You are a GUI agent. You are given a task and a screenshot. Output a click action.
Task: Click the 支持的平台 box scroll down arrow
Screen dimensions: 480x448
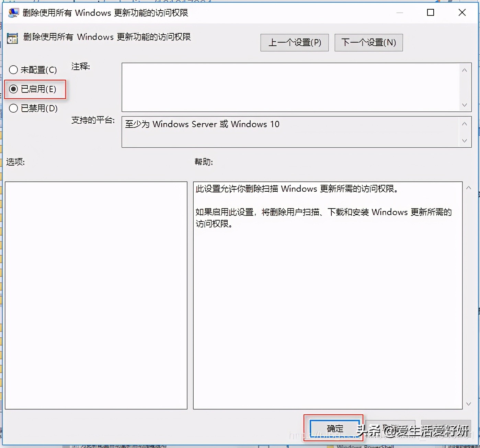[465, 141]
